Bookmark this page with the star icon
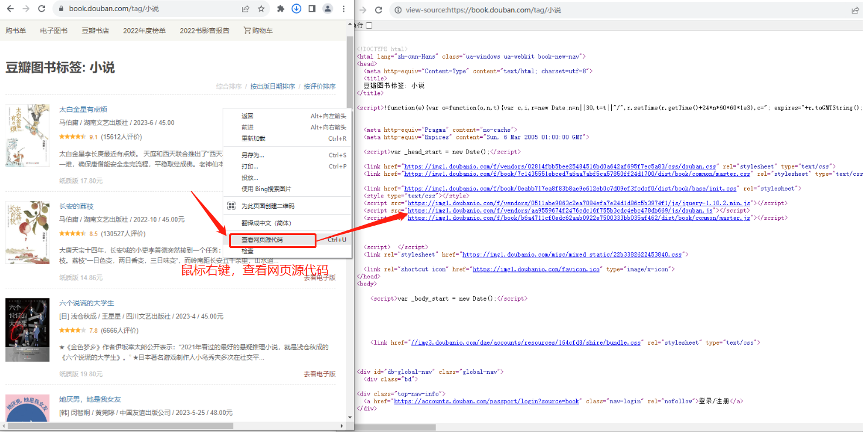868x432 pixels. [x=261, y=9]
